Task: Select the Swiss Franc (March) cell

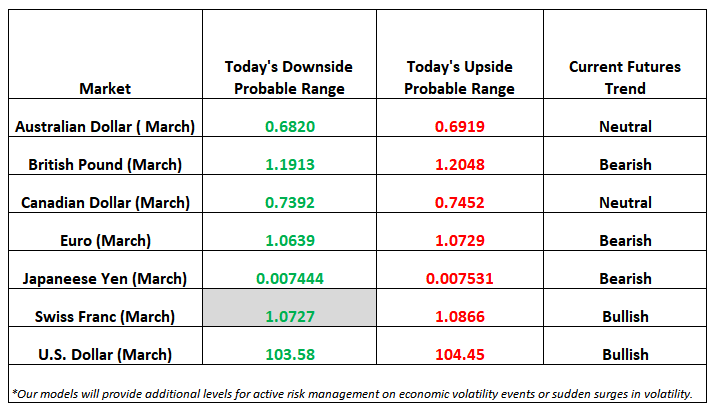Action: click(105, 316)
